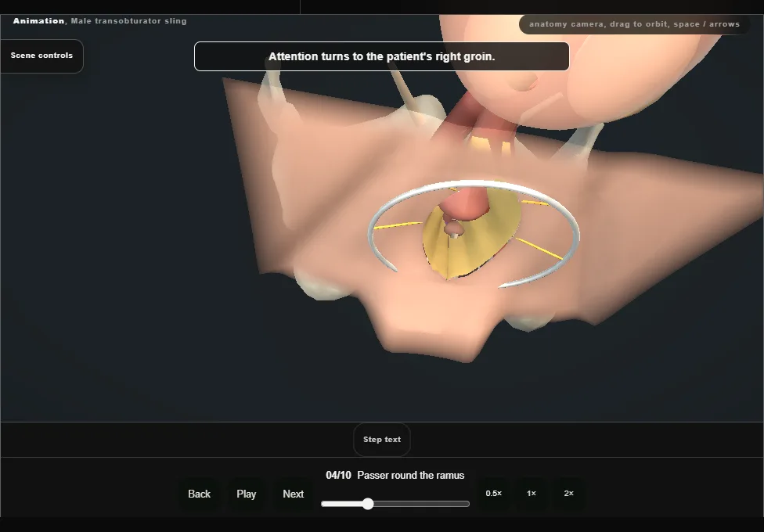Set playback speed to 2×
Screen dimensions: 764x532
(568, 494)
